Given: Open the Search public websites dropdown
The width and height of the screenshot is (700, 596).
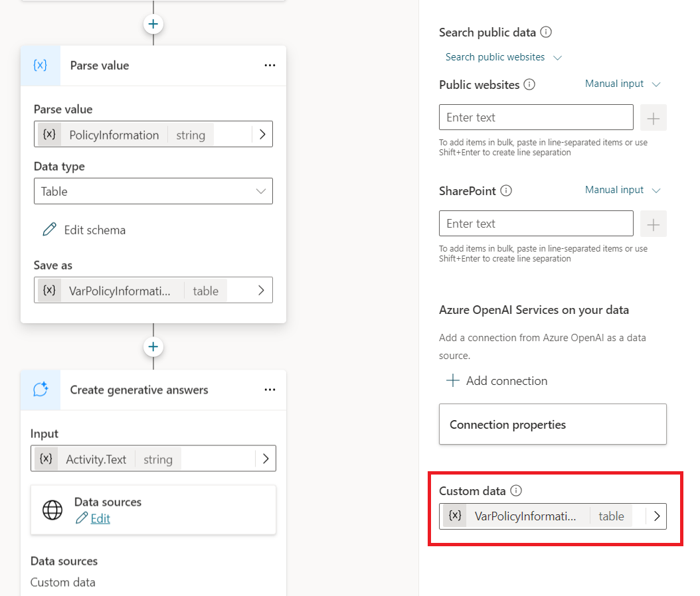Looking at the screenshot, I should point(503,57).
